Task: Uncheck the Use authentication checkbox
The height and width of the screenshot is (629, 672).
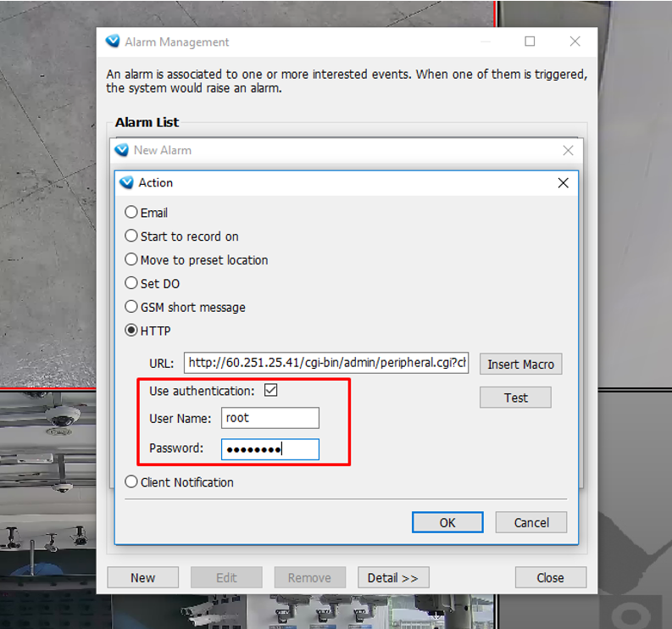Action: (x=271, y=391)
